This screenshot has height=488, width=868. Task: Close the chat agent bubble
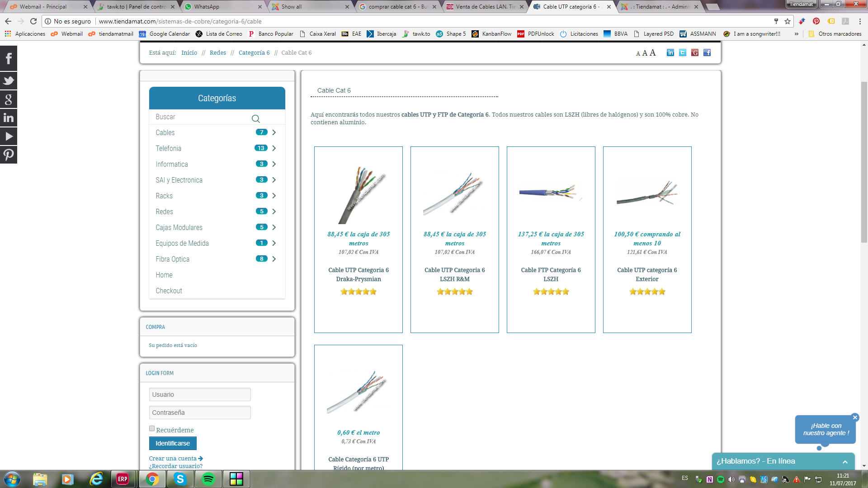tap(855, 418)
